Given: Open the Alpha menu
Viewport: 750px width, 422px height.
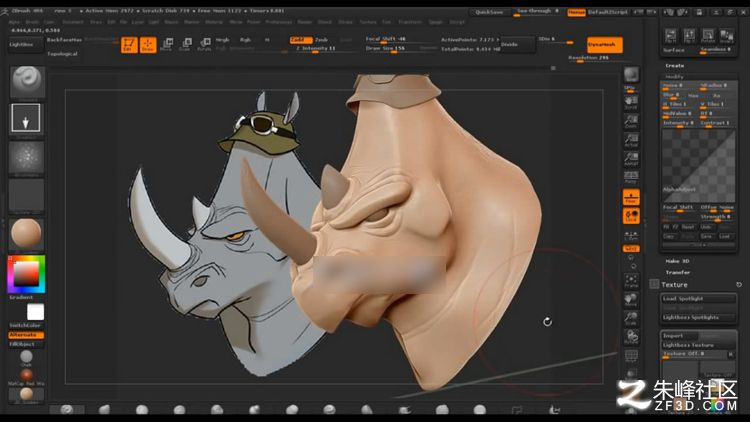Looking at the screenshot, I should (x=14, y=22).
